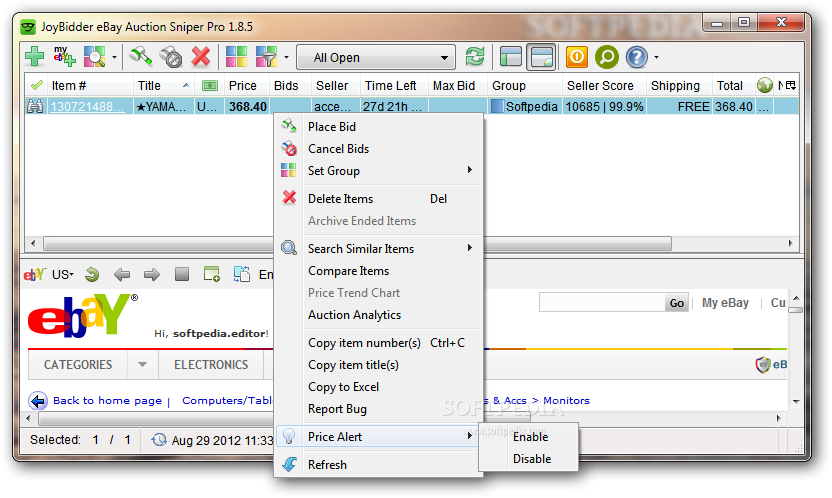The width and height of the screenshot is (832, 498).
Task: Expand the group filter dropdown arrow
Action: [286, 57]
